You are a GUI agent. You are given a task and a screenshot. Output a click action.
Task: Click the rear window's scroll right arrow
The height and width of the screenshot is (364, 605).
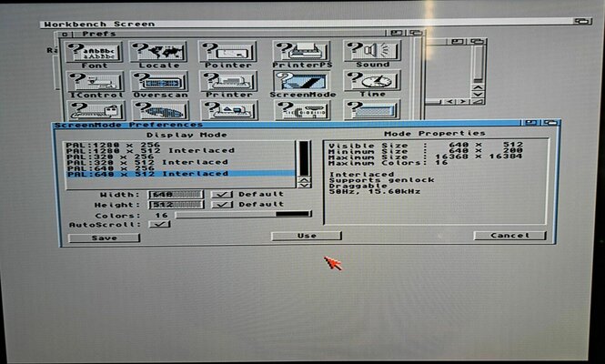(463, 102)
